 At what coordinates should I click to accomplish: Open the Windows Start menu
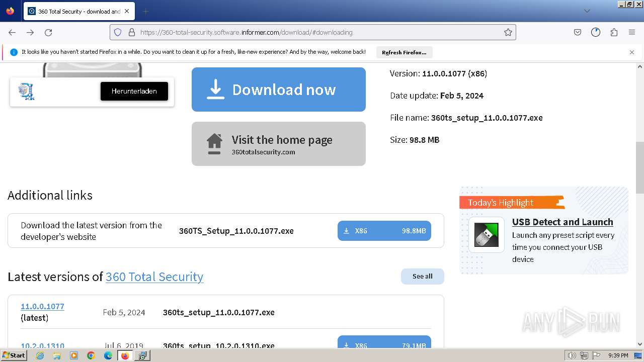tap(14, 355)
